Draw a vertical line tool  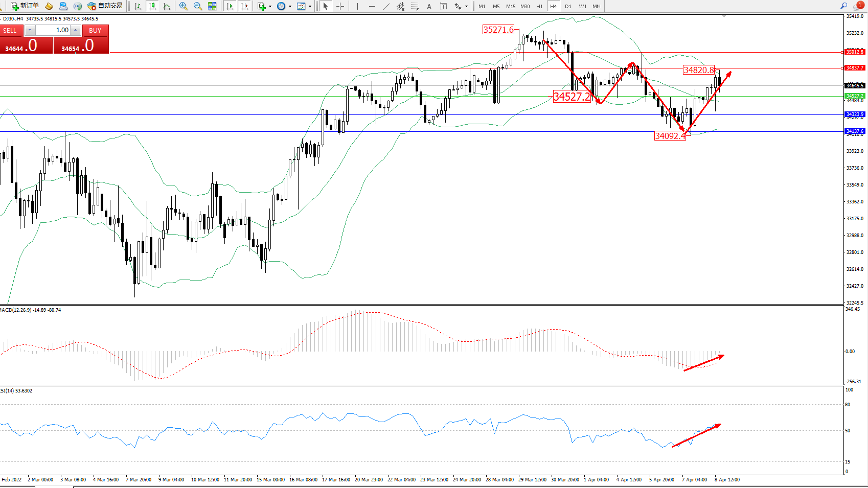pos(357,6)
